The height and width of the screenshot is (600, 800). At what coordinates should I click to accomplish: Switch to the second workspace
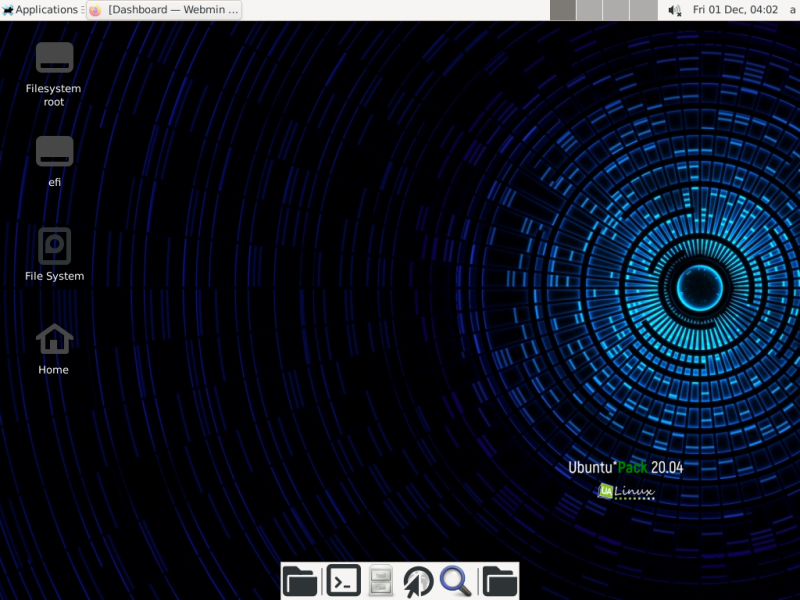(589, 10)
